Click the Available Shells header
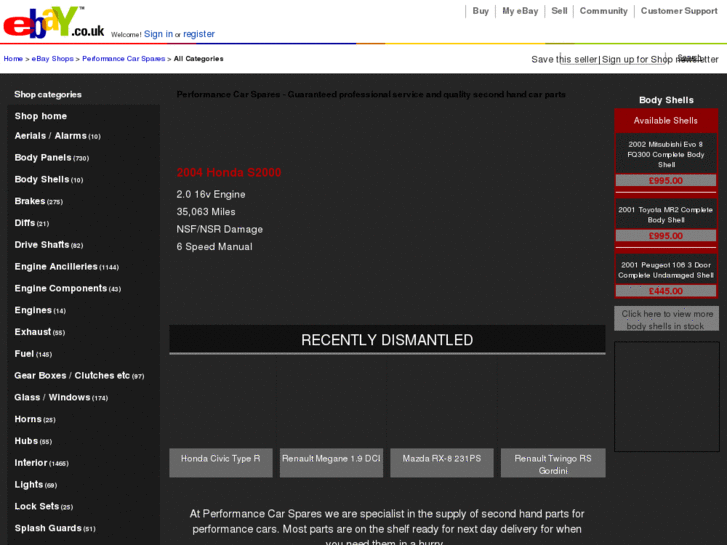The height and width of the screenshot is (545, 727). click(666, 121)
